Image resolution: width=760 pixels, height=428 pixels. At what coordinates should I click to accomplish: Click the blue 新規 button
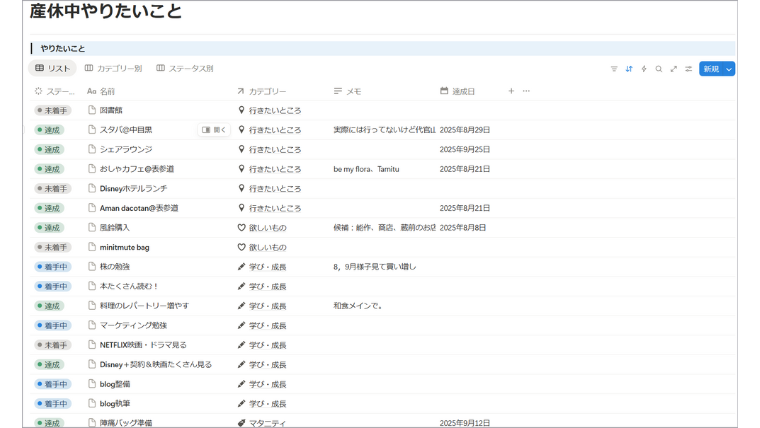710,69
